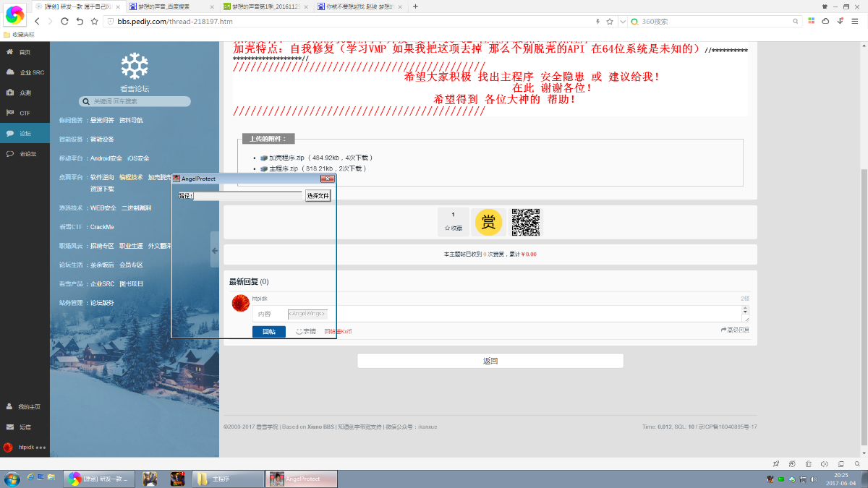868x488 pixels.
Task: Open 论坛版务 forum link
Action: click(102, 303)
